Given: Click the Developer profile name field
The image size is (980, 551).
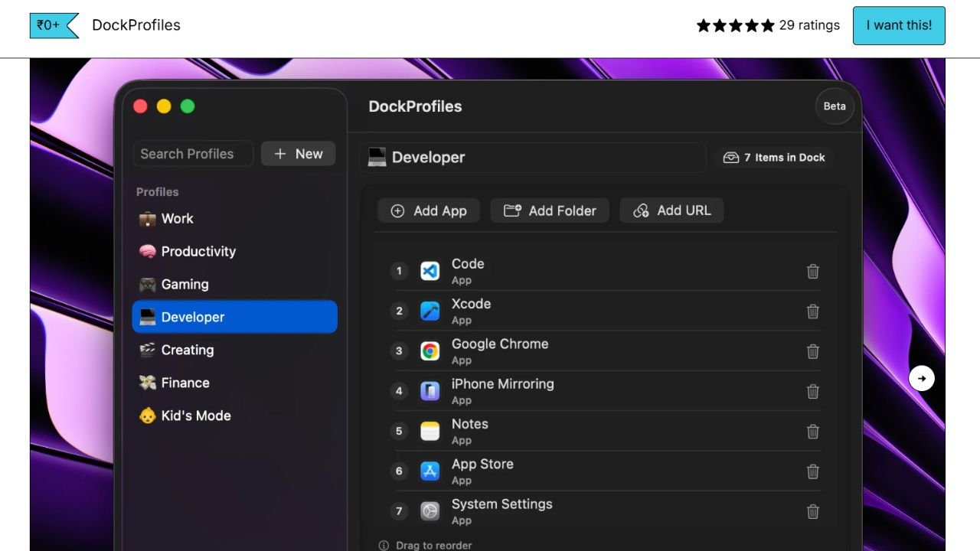Looking at the screenshot, I should point(533,158).
